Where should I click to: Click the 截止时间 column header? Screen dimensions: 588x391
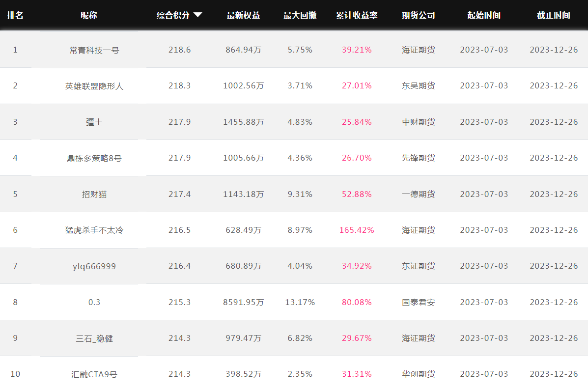point(554,15)
